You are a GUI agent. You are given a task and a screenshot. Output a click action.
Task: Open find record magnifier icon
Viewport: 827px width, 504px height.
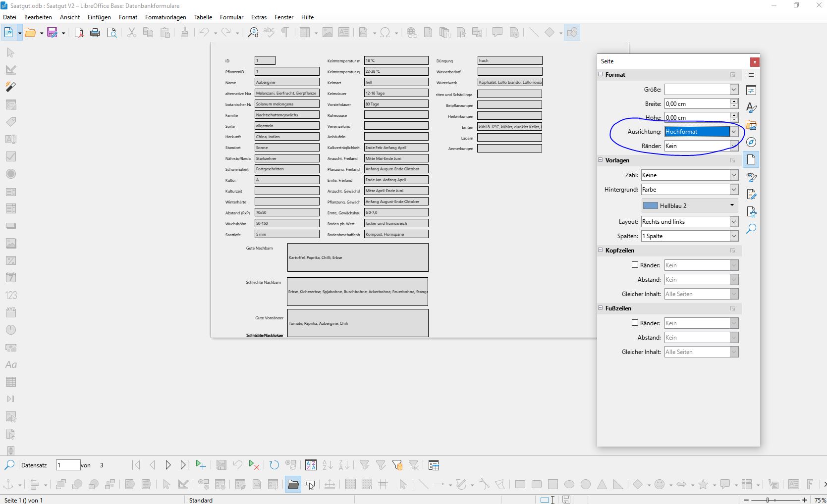point(9,465)
